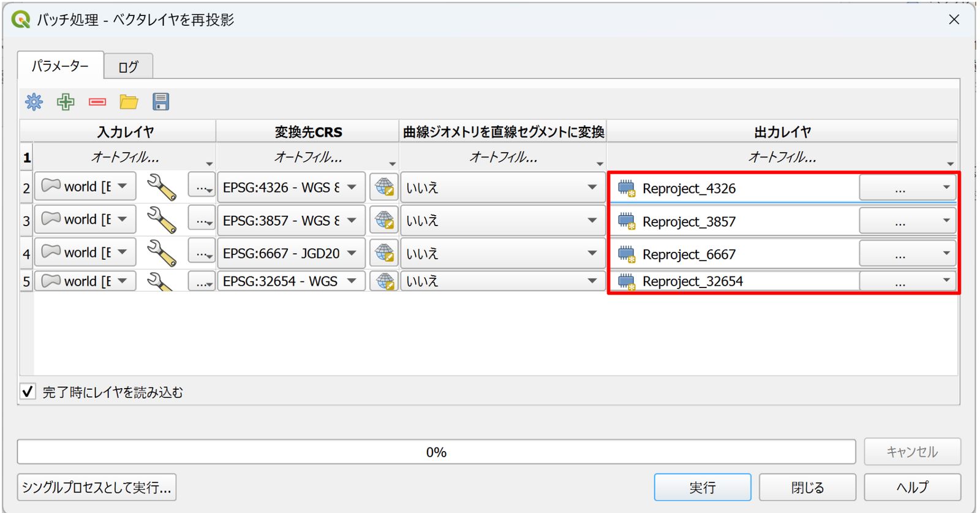Click the 0% progress bar
This screenshot has width=980, height=513.
436,452
